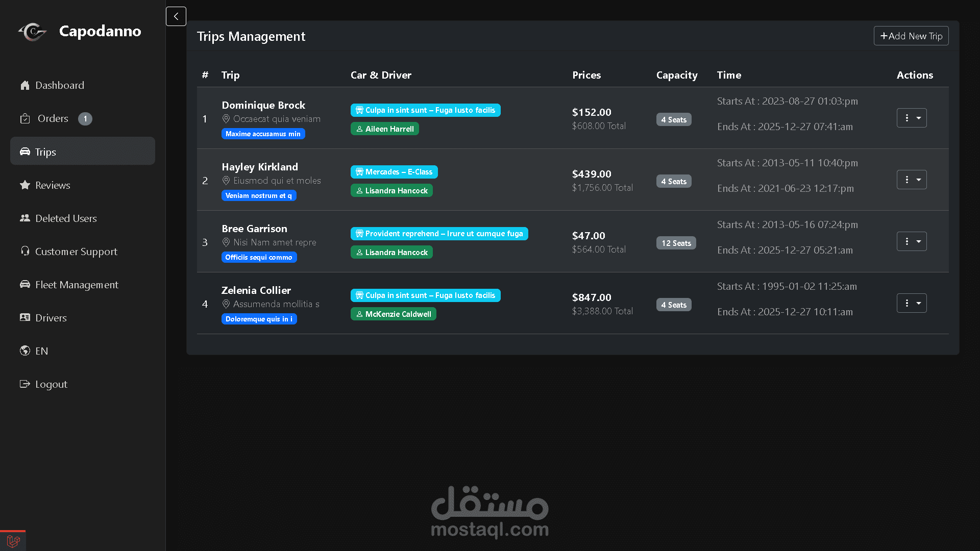
Task: Click the Dashboard house icon
Action: click(x=24, y=85)
